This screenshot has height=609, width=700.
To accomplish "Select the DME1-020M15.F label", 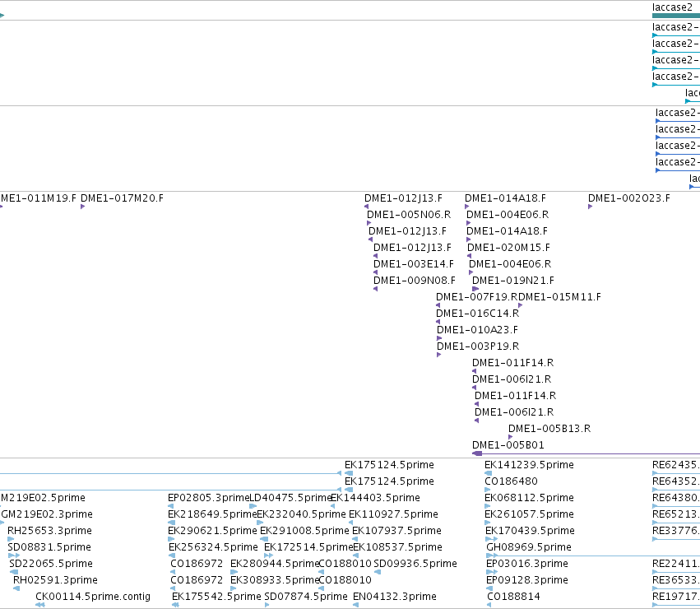I will (x=508, y=247).
